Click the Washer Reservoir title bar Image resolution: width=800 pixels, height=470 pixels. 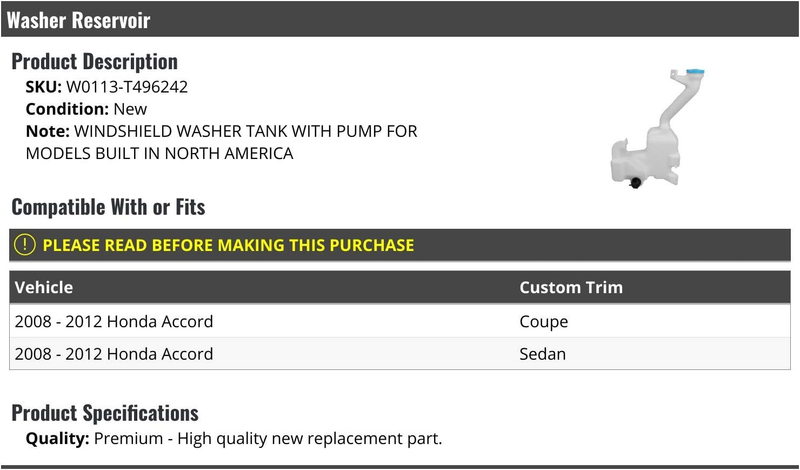coord(400,19)
